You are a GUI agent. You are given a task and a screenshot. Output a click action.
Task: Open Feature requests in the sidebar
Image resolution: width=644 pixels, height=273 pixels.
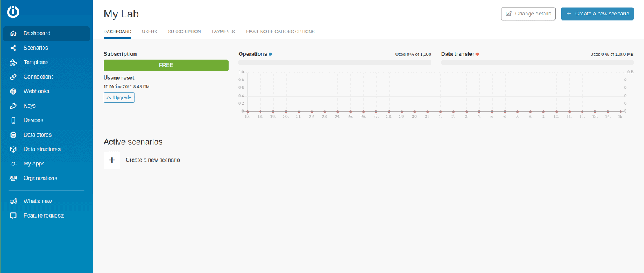tap(46, 216)
